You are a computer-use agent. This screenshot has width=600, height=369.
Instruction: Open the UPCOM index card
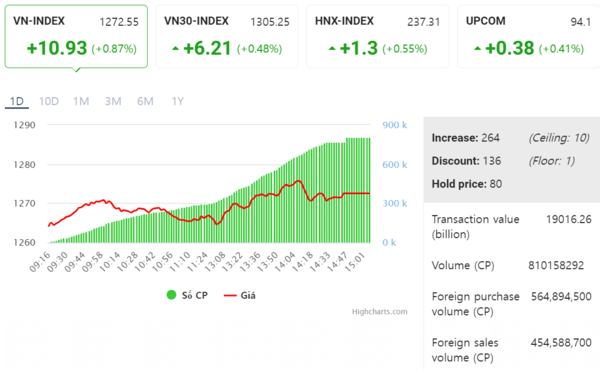528,36
